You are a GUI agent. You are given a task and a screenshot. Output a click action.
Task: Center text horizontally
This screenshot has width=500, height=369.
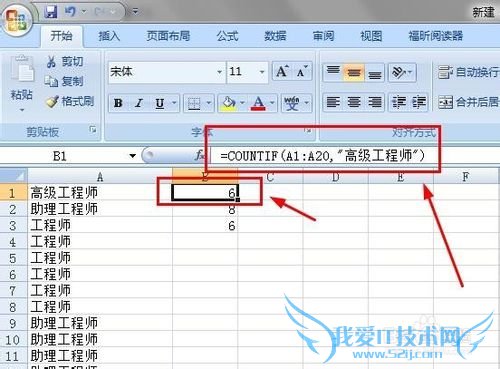point(354,102)
